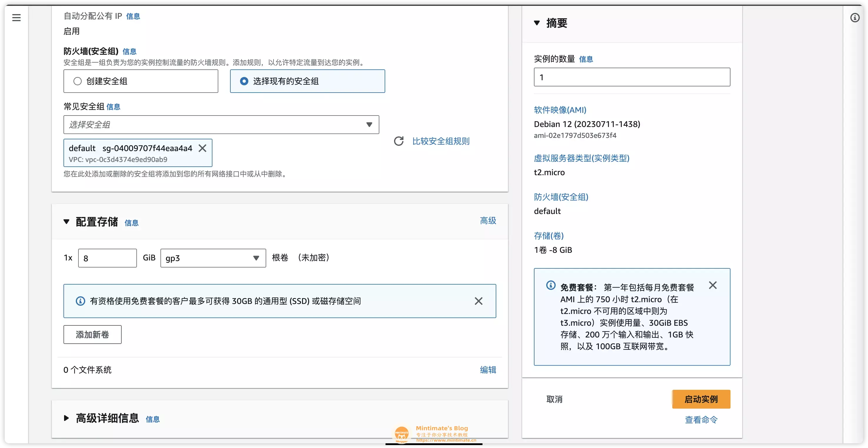Image resolution: width=868 pixels, height=448 pixels.
Task: Click the Debian 12 (20230711-1438) text
Action: click(x=587, y=124)
